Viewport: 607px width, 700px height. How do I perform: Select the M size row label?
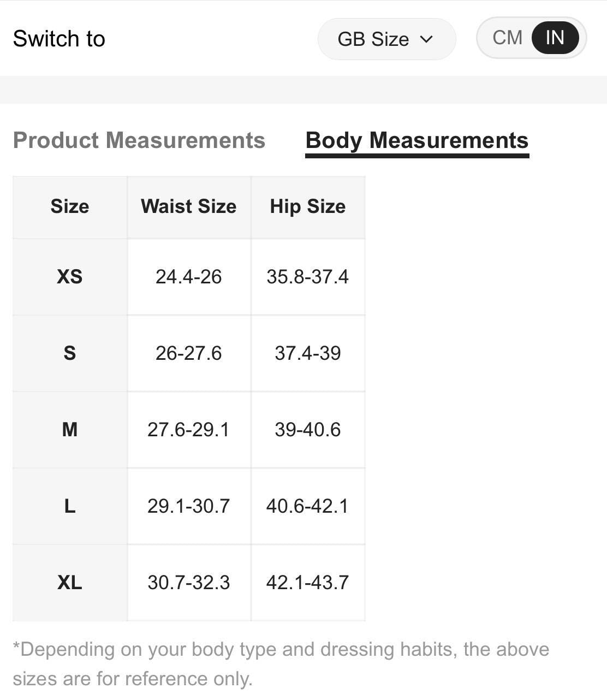70,430
